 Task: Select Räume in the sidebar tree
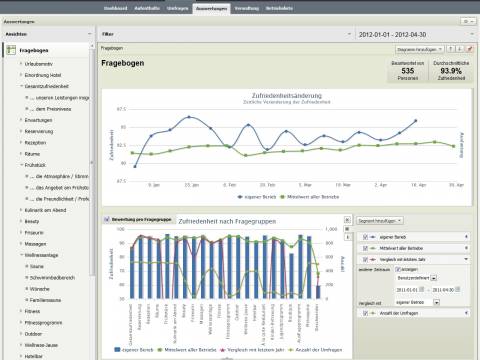point(32,154)
